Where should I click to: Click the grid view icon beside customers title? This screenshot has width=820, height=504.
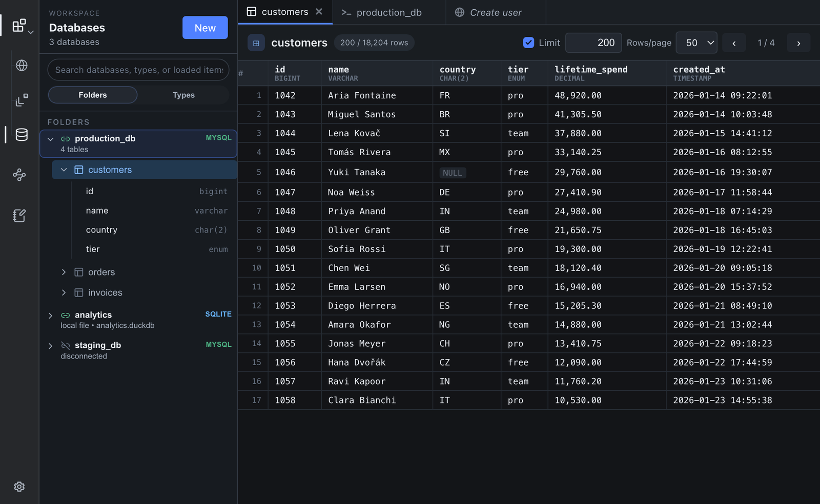(256, 43)
